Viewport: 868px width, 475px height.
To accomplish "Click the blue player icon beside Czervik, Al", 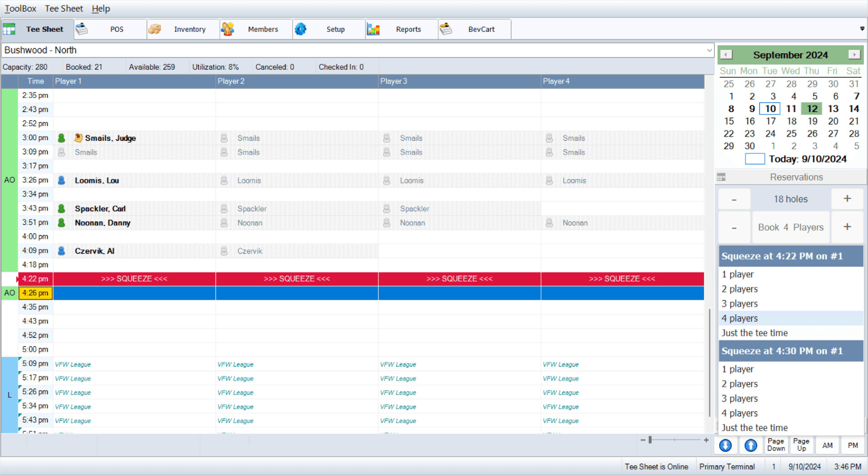I will (x=61, y=251).
